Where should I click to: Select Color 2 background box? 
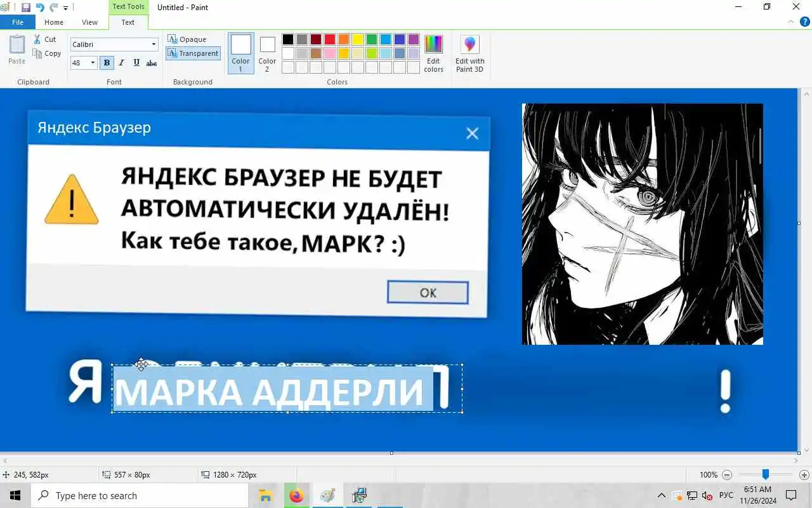267,53
